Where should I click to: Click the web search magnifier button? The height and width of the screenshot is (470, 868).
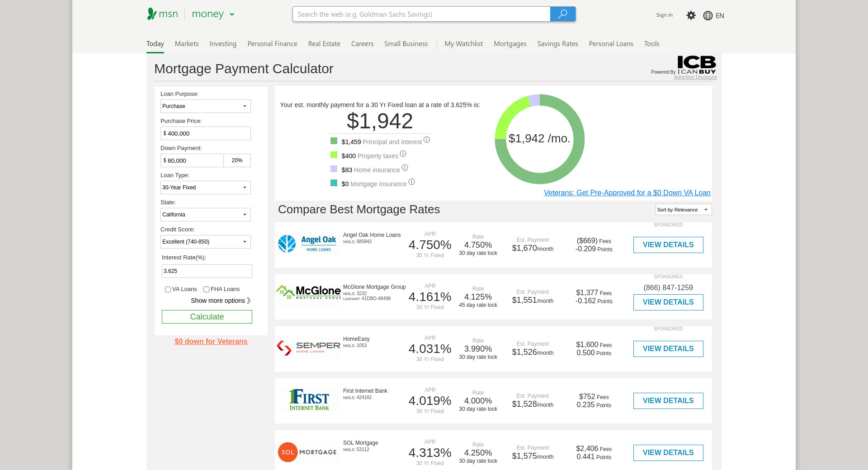[x=562, y=14]
